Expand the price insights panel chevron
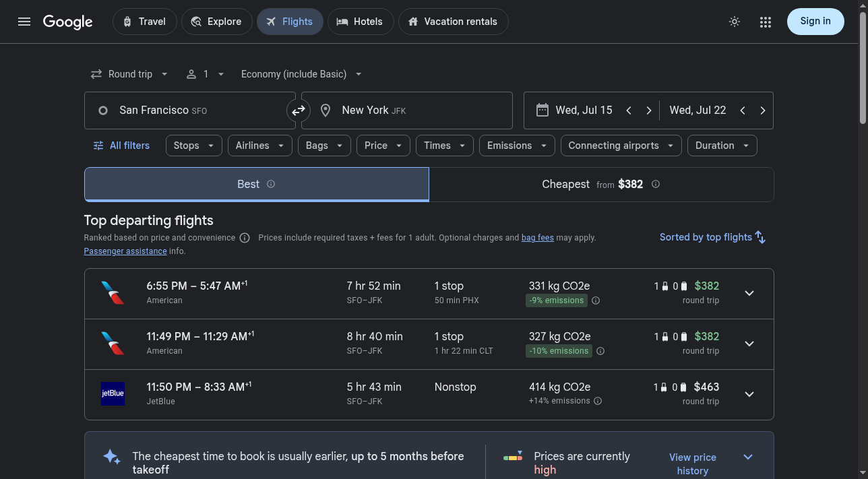Screen dimensions: 868x479 coord(748,457)
